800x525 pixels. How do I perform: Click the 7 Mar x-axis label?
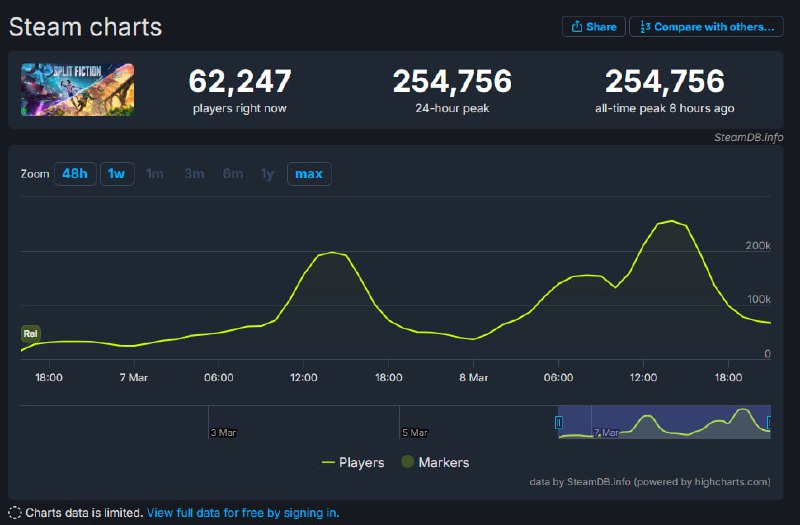click(134, 378)
